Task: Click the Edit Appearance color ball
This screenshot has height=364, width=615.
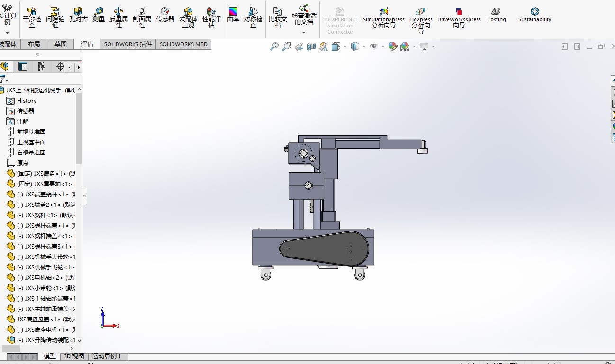Action: point(393,46)
